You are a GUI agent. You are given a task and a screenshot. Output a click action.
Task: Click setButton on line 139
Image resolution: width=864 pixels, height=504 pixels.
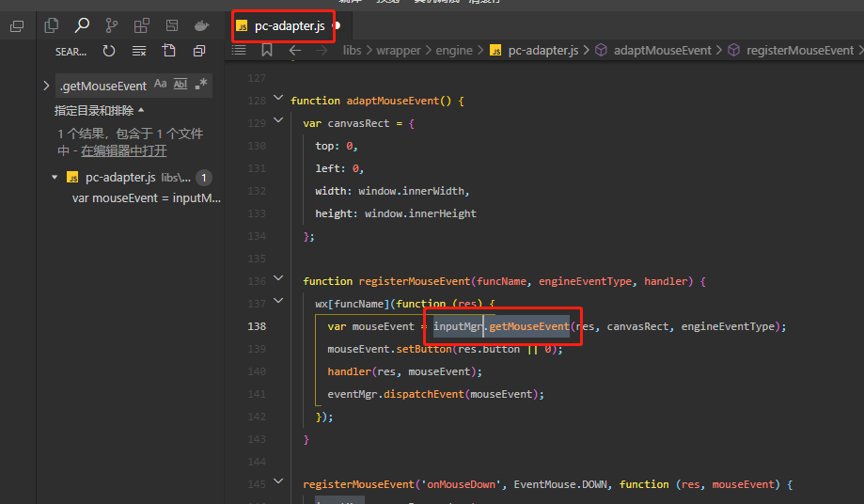point(424,349)
